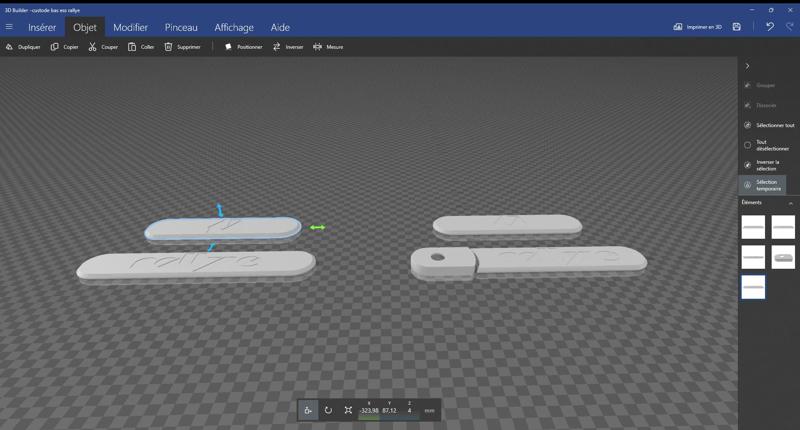Click the Coller paste tool
This screenshot has height=430, width=800.
click(141, 47)
